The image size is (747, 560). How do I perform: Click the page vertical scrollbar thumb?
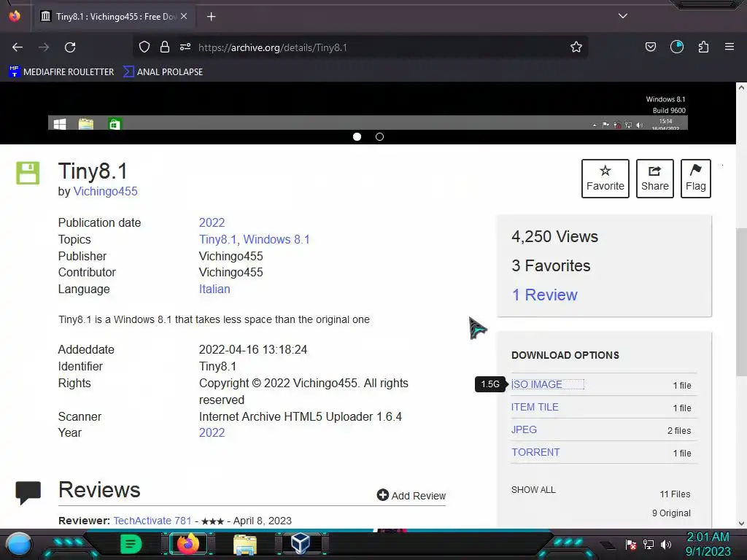pyautogui.click(x=741, y=303)
